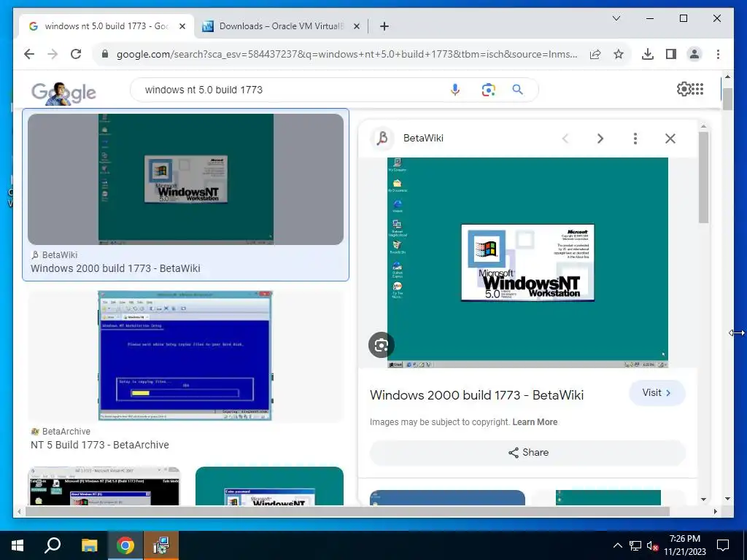This screenshot has height=560, width=747.
Task: Search by image with Google Lens
Action: tap(488, 90)
